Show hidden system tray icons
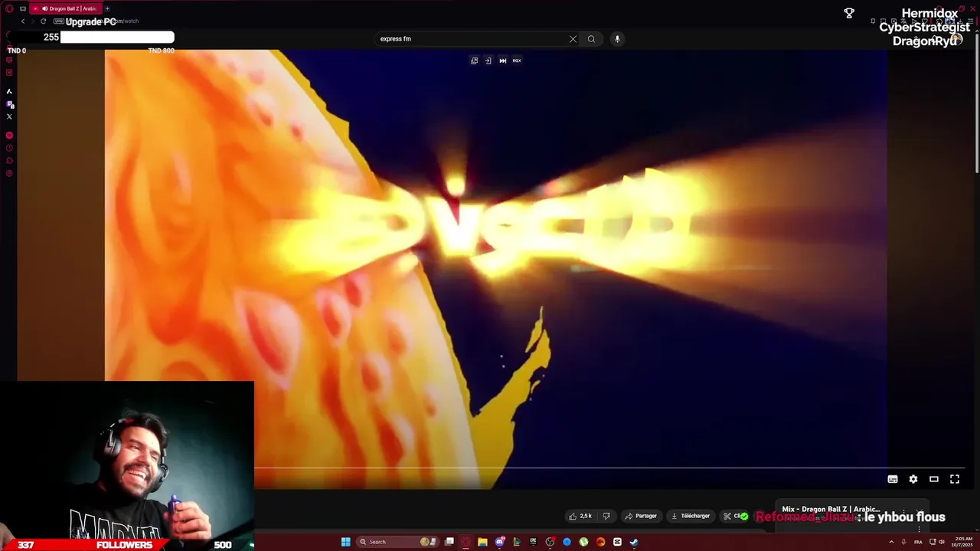Viewport: 980px width, 551px height. [891, 542]
